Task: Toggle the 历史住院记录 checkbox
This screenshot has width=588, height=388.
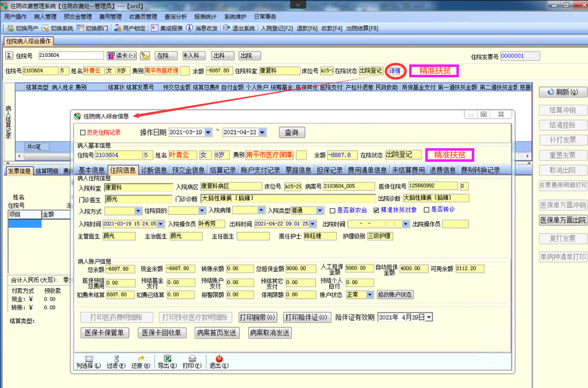Action: tap(83, 133)
